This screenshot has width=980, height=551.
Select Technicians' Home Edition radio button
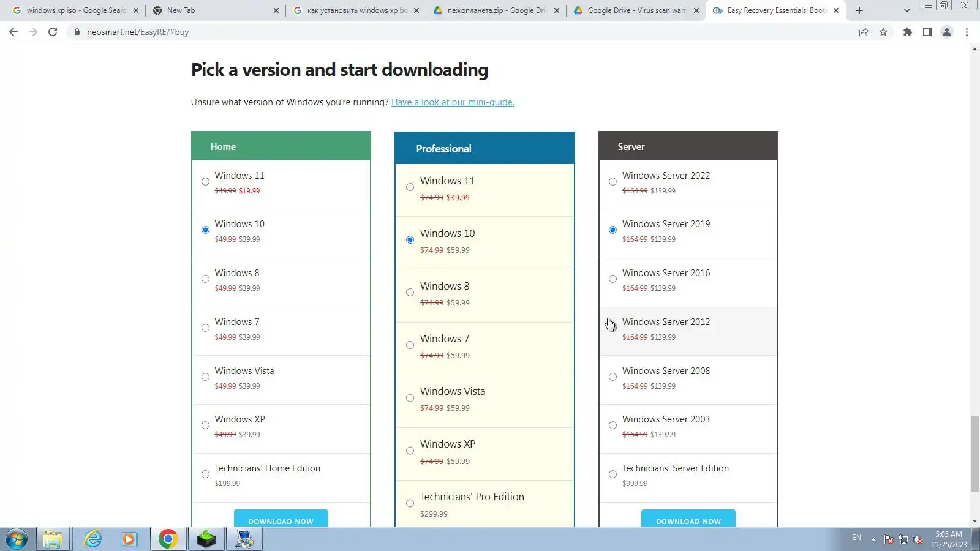(205, 474)
